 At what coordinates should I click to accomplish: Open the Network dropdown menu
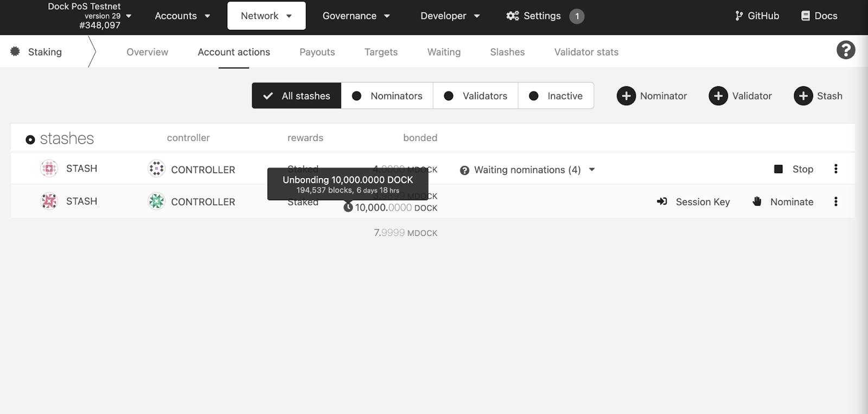pos(266,16)
